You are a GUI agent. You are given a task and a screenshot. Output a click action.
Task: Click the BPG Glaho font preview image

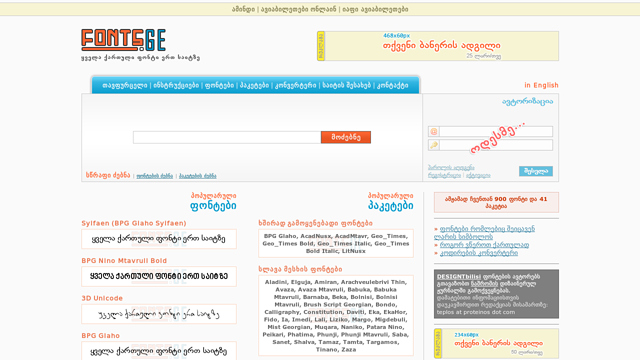click(x=159, y=351)
